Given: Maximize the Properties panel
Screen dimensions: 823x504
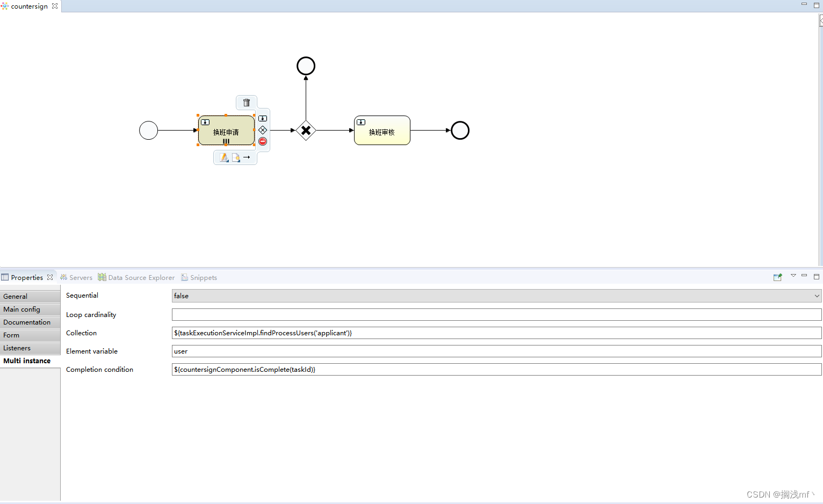Looking at the screenshot, I should tap(817, 276).
